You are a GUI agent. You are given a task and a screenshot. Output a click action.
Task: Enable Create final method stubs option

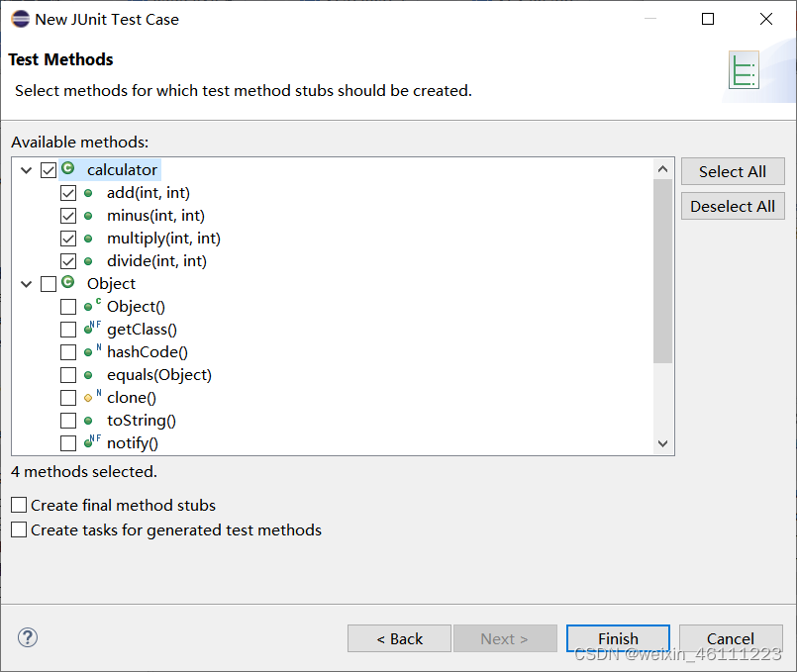(x=19, y=505)
